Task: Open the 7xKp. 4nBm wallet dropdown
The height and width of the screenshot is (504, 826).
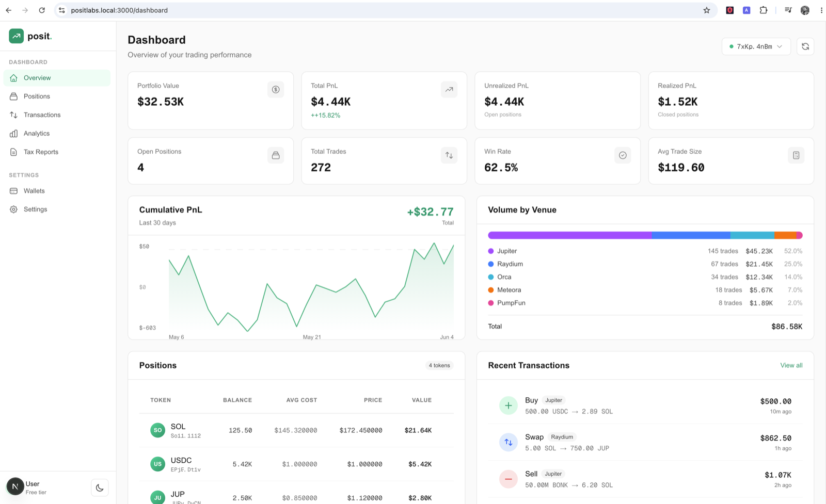Action: coord(756,46)
